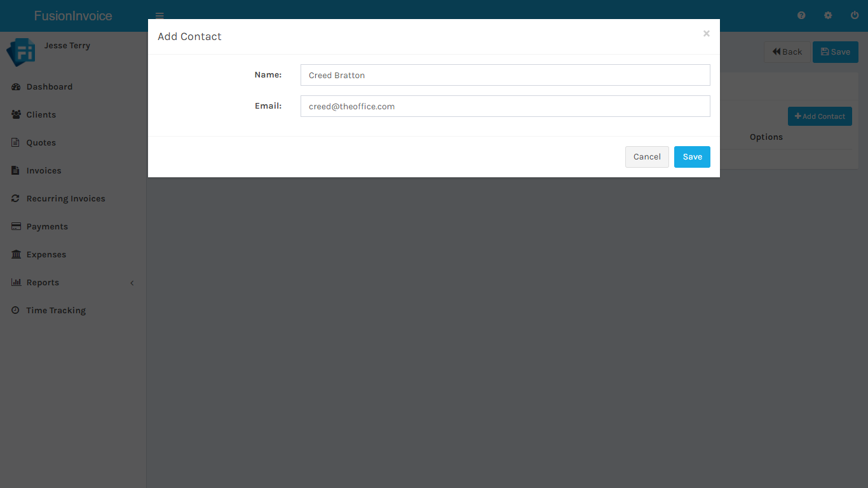Click the Payments credit card icon
868x488 pixels.
(x=16, y=227)
